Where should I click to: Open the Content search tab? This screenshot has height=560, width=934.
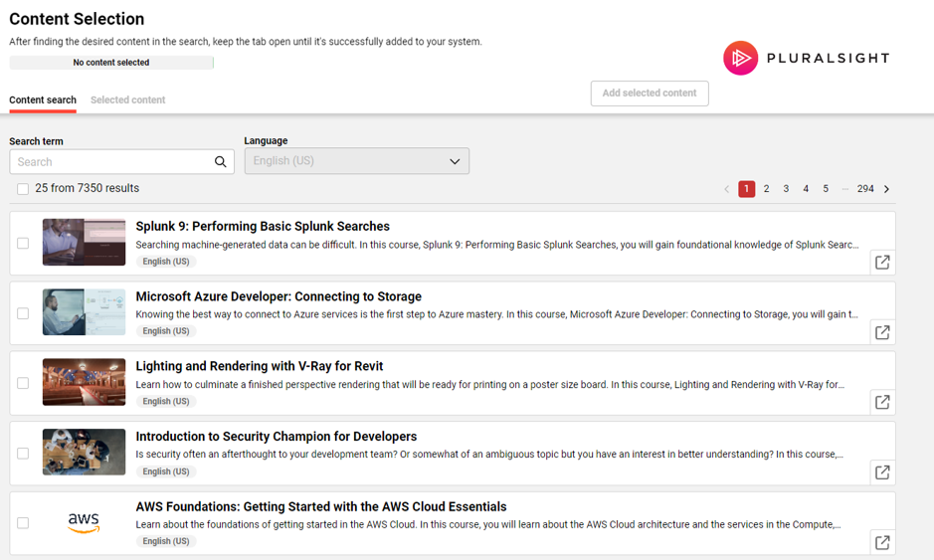[43, 100]
